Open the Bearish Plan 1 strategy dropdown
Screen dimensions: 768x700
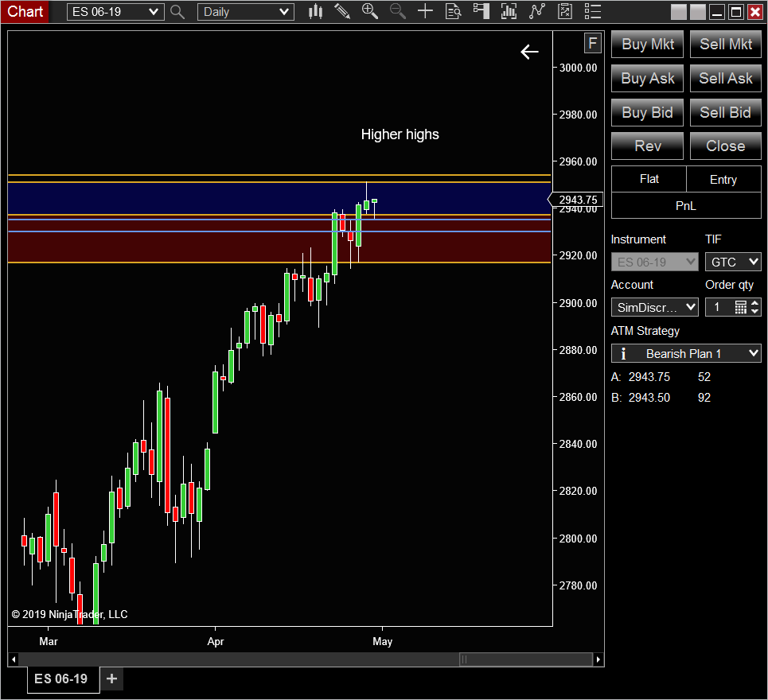686,353
